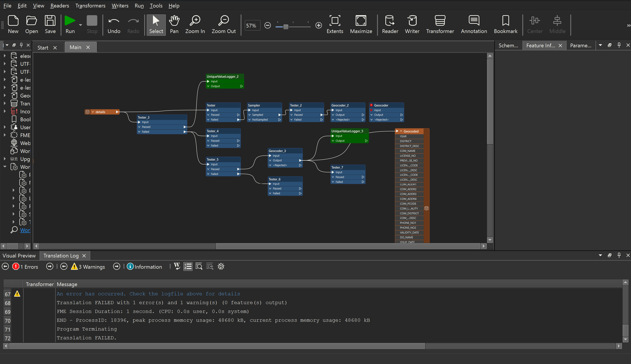Click the zoom percentage slider handle
Image resolution: width=631 pixels, height=364 pixels.
click(286, 26)
